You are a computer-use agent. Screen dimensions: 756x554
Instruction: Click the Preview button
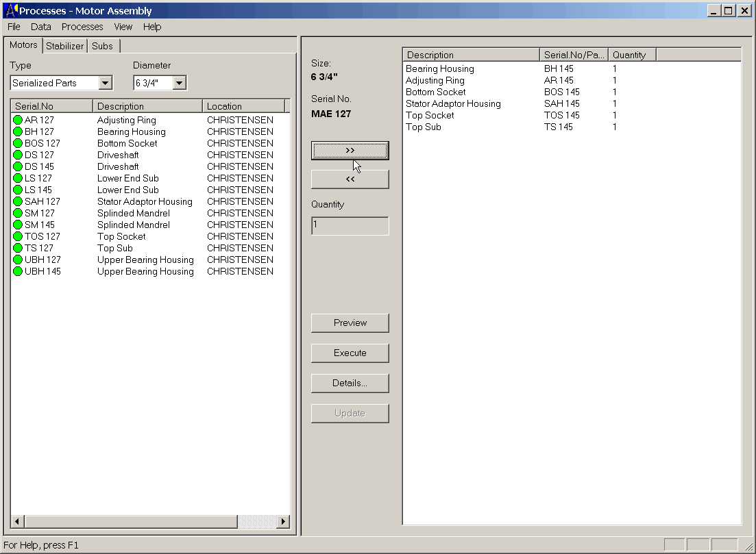(x=350, y=323)
